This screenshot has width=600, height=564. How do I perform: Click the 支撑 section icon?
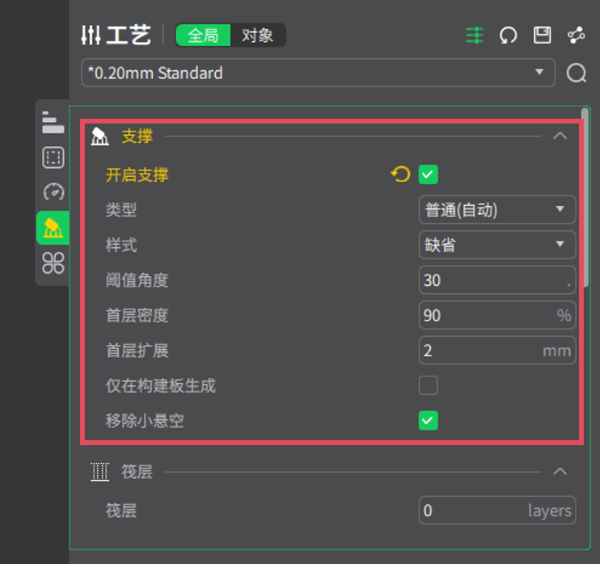click(99, 136)
